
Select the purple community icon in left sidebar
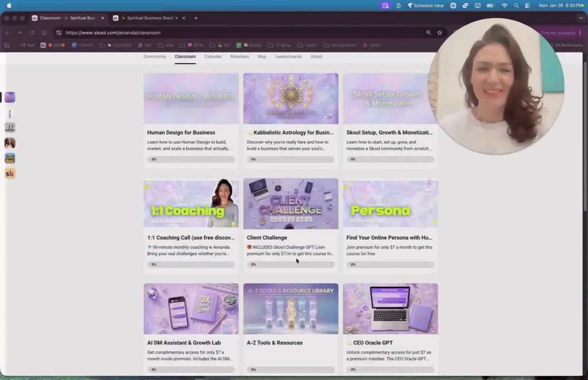pyautogui.click(x=10, y=97)
